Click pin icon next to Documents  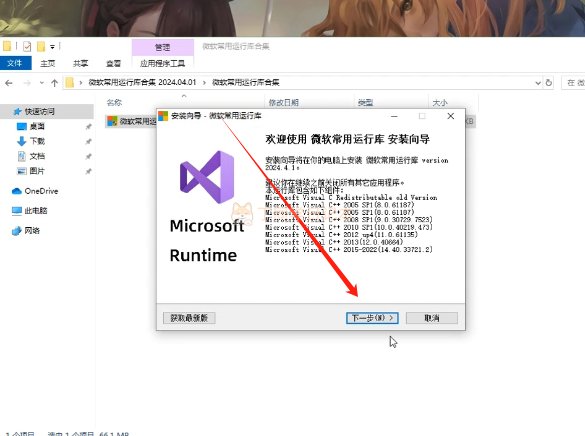[x=88, y=156]
